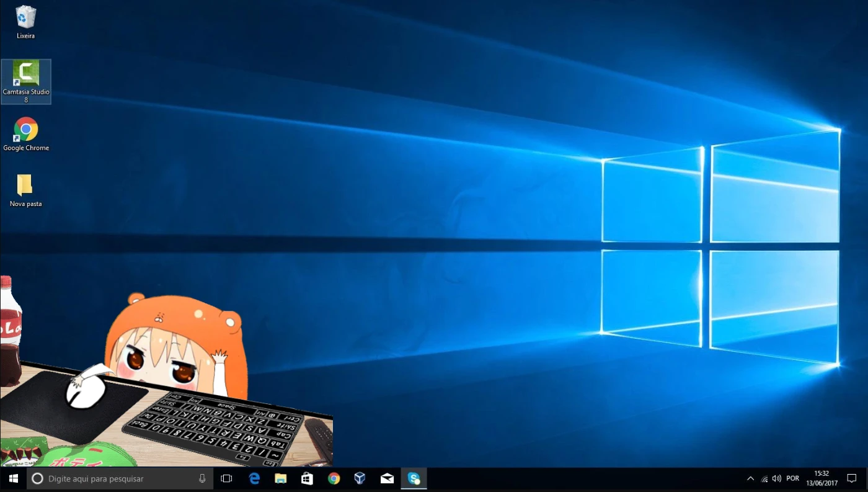Viewport: 868px width, 492px height.
Task: Open VirtualBox from the taskbar
Action: [x=360, y=478]
